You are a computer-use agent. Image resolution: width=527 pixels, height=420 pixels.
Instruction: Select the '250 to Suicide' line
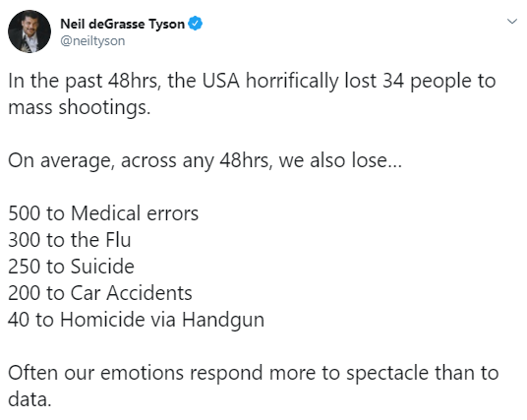71,267
